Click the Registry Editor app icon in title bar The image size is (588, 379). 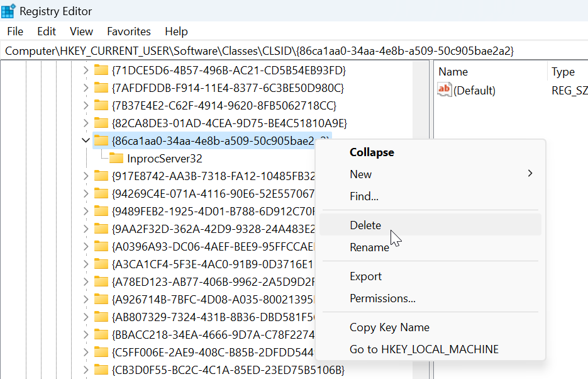click(x=8, y=11)
